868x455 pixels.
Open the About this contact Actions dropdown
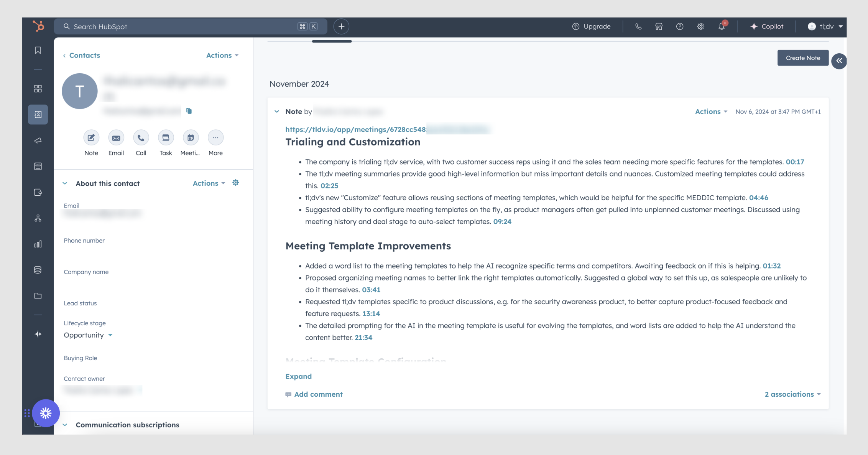pyautogui.click(x=209, y=183)
